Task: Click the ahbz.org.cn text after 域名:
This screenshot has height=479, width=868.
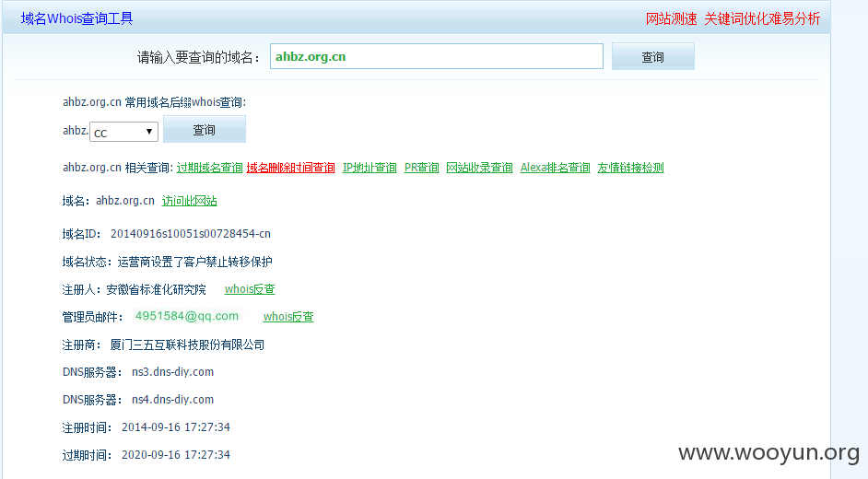Action: click(125, 201)
